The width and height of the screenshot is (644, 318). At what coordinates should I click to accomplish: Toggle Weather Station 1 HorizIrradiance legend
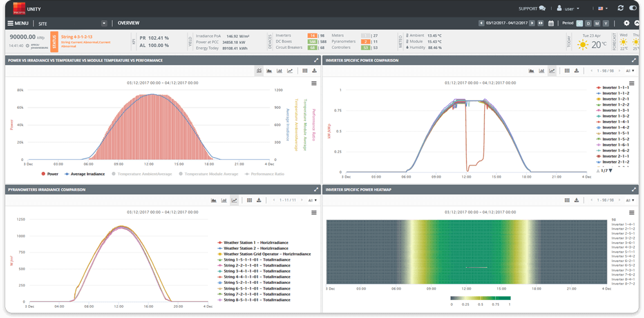coord(252,243)
